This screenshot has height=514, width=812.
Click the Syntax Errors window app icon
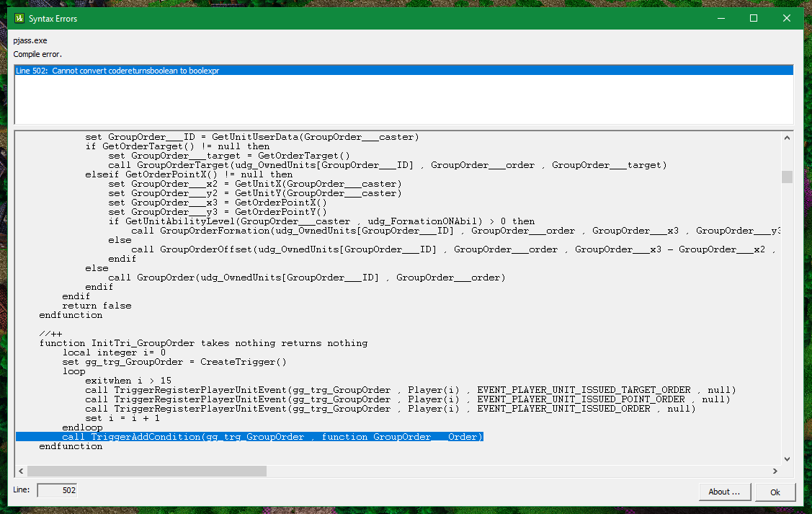[19, 18]
